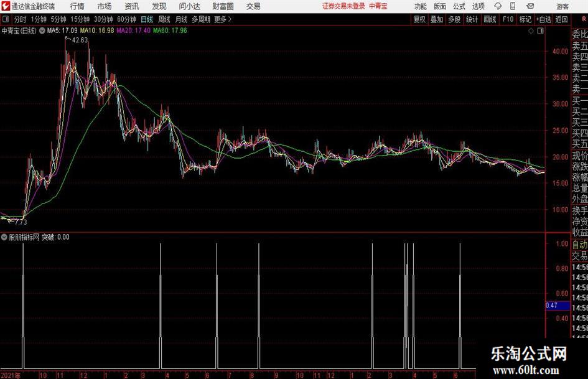Click the MA10: 16.98 value label
This screenshot has height=379, width=588.
coord(96,30)
